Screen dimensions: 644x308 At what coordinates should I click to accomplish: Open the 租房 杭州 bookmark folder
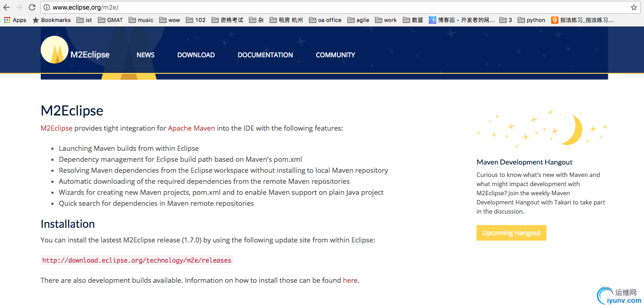point(286,20)
